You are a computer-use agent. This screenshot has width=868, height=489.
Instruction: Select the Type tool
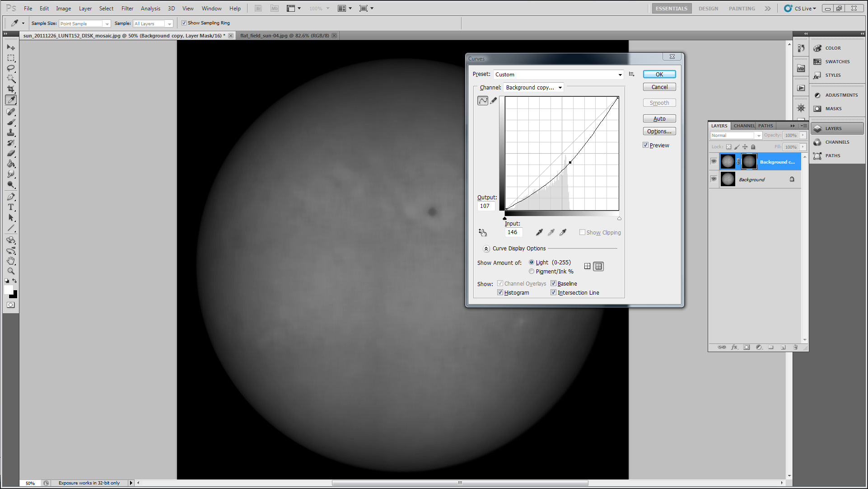point(11,207)
